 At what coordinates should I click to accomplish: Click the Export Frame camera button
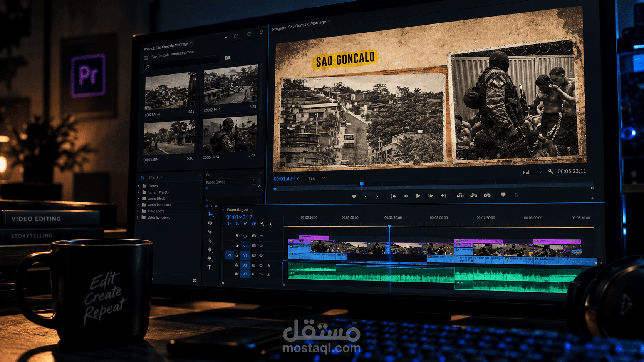coord(487,195)
